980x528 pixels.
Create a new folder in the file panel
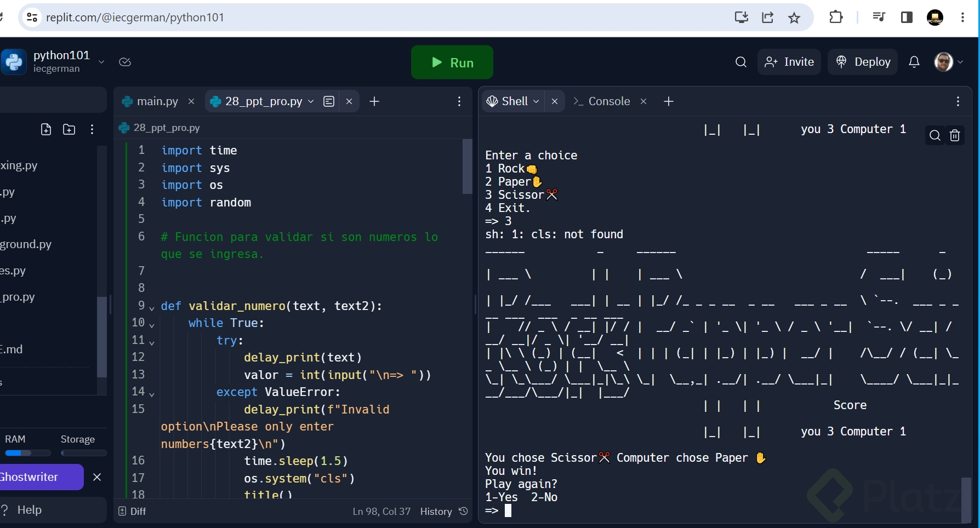(x=69, y=129)
